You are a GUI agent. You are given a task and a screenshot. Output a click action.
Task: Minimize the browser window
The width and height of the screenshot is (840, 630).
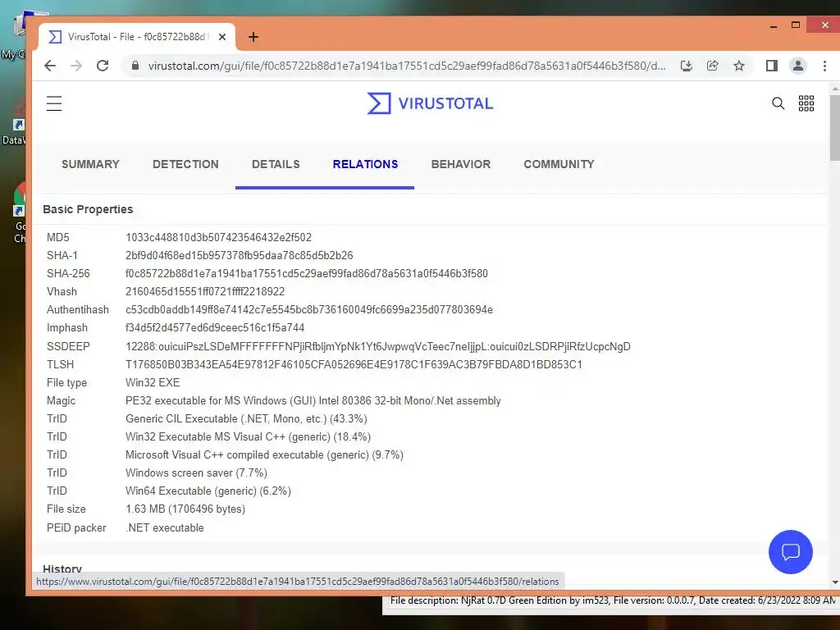pos(774,25)
